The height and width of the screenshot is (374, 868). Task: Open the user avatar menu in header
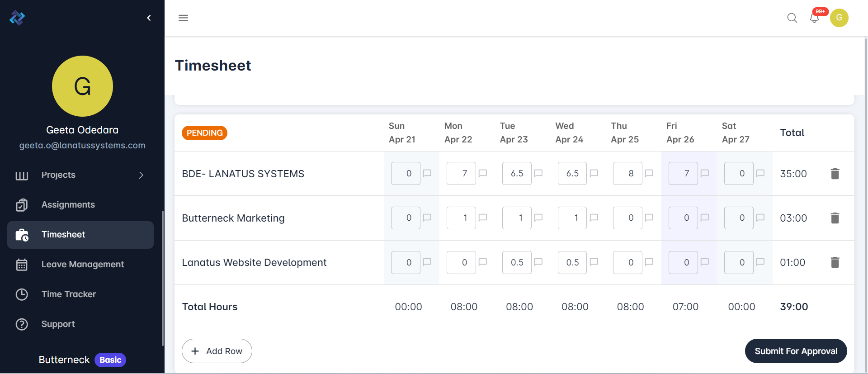pos(839,18)
